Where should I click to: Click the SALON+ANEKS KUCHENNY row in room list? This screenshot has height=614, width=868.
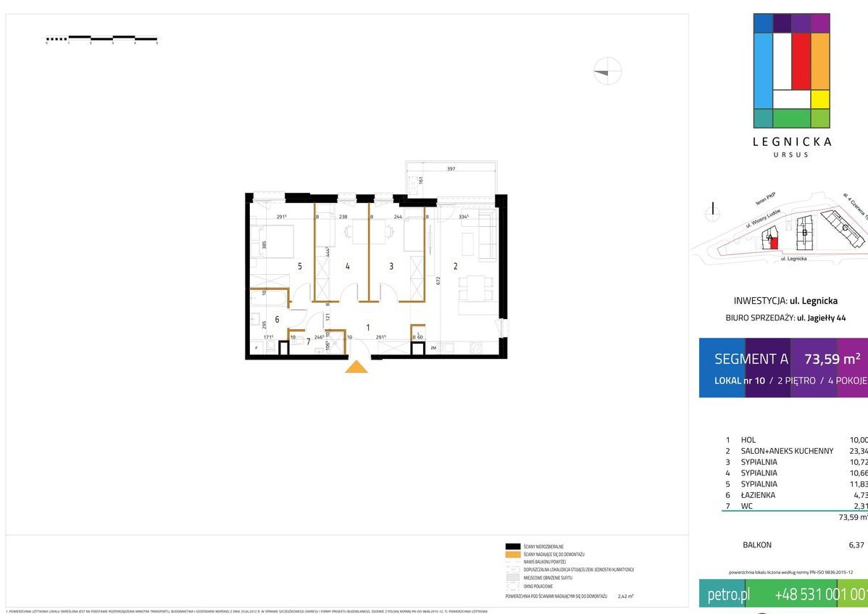point(776,451)
